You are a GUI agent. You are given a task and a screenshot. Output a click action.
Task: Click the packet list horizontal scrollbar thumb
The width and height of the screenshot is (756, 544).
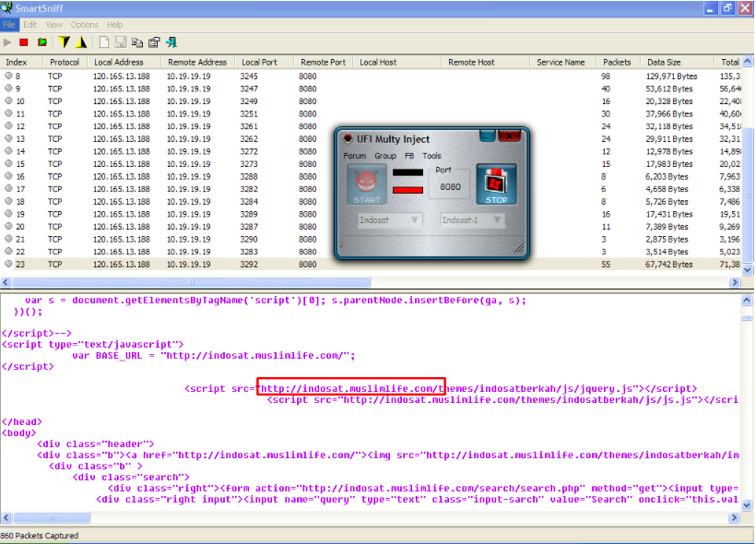192,282
